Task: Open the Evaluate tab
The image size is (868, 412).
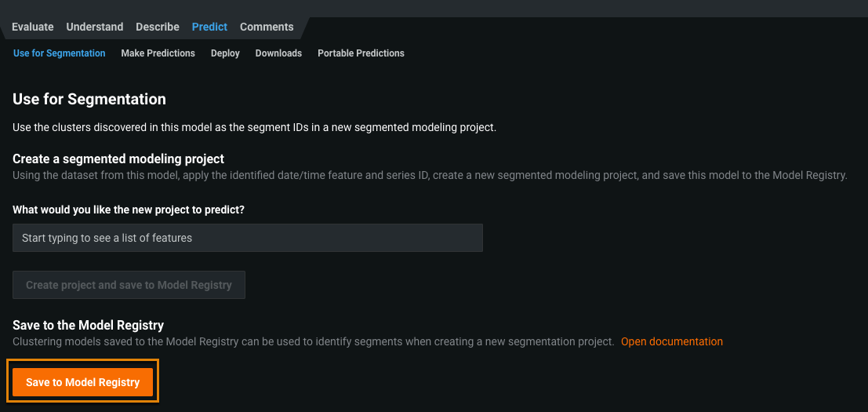Action: (x=32, y=27)
